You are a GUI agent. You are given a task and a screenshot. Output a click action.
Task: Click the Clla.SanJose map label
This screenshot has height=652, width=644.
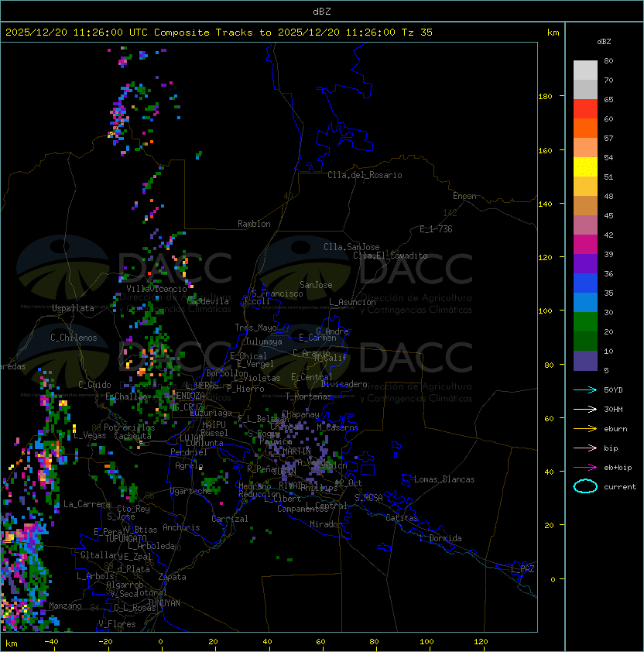(351, 247)
